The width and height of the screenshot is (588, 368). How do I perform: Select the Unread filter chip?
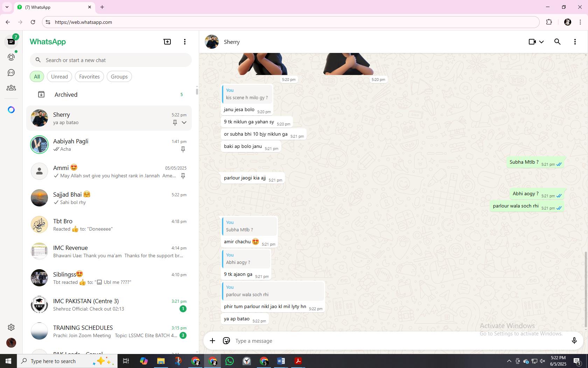[x=59, y=76]
